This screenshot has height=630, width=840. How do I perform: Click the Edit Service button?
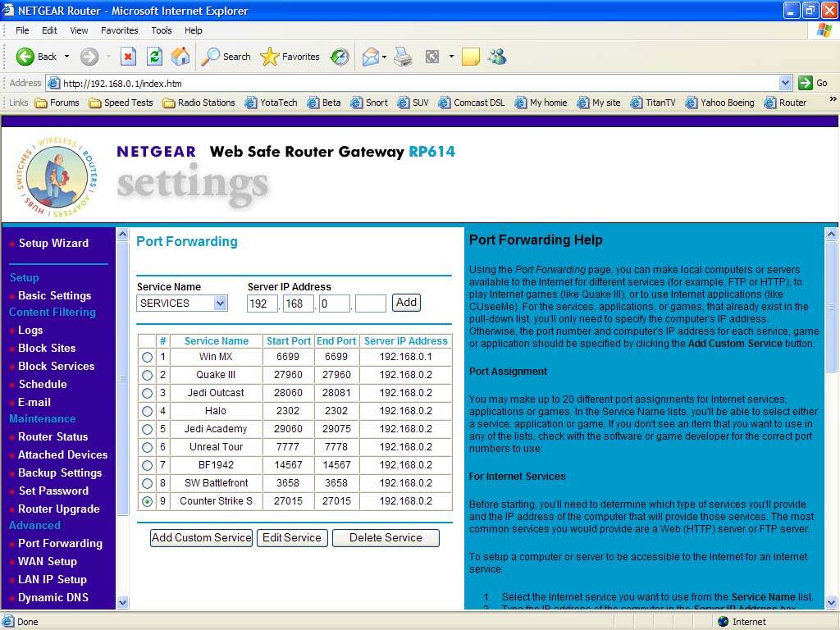[292, 538]
